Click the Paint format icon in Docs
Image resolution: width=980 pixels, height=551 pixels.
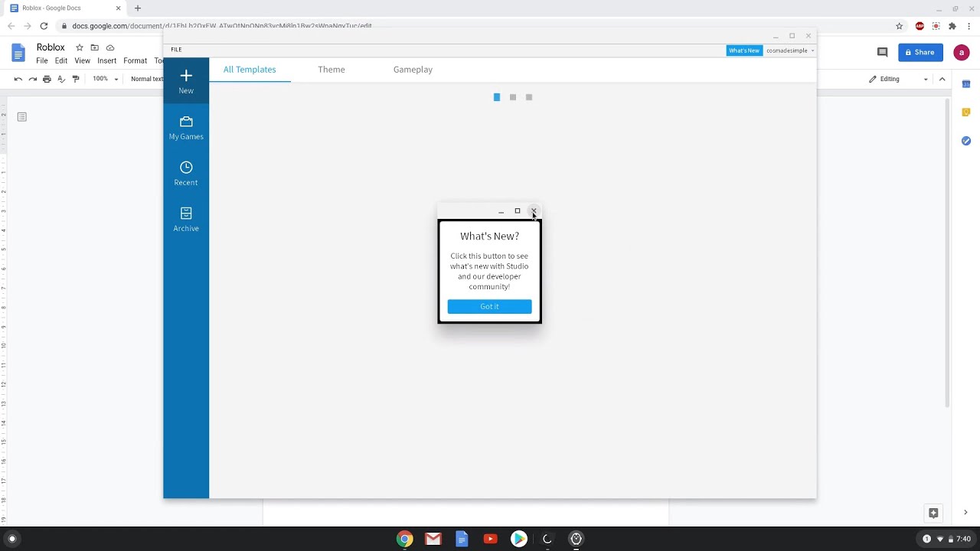pyautogui.click(x=75, y=79)
